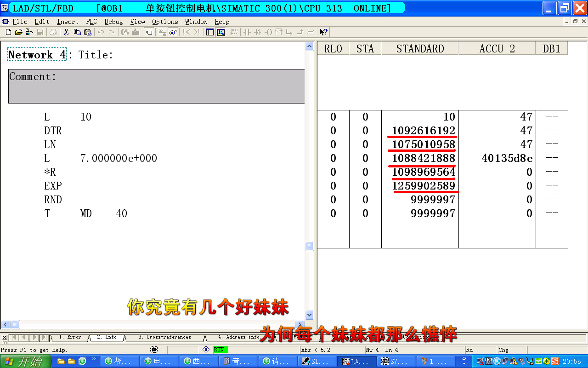588x368 pixels.
Task: Click the STA column header
Action: (365, 49)
